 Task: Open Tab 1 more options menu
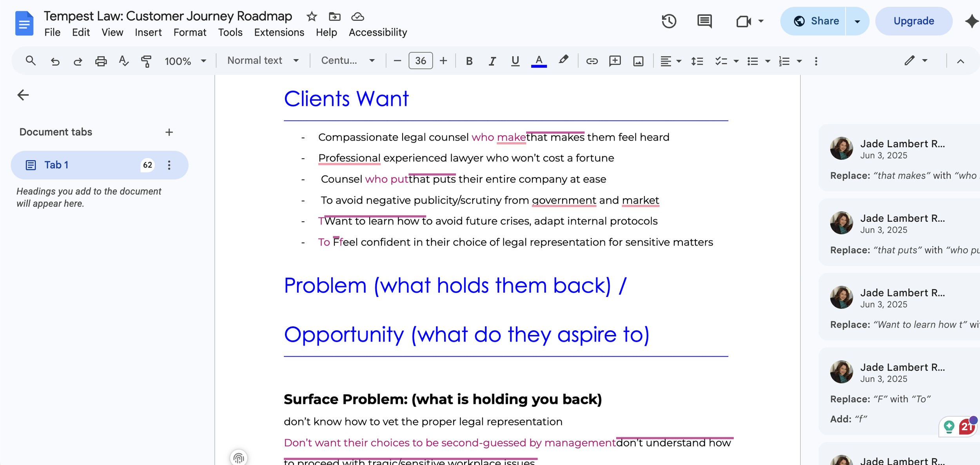[x=169, y=165]
